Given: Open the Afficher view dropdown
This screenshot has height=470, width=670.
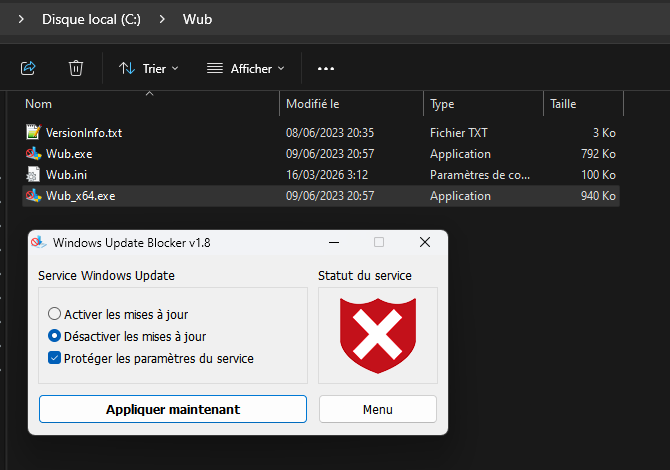Looking at the screenshot, I should click(245, 68).
